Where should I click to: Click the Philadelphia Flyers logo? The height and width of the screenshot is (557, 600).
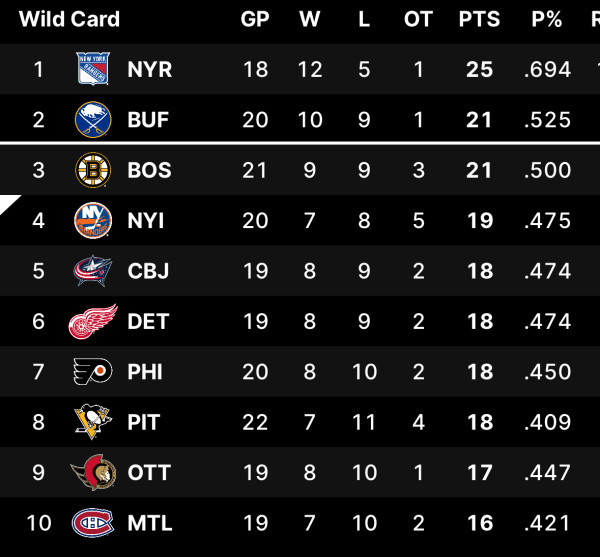[93, 372]
